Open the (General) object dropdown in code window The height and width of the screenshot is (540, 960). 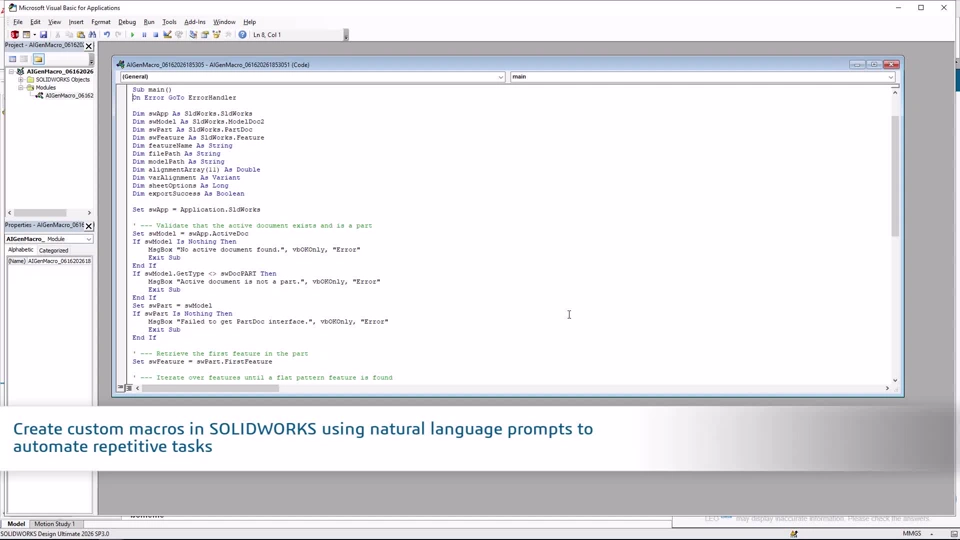(x=500, y=77)
